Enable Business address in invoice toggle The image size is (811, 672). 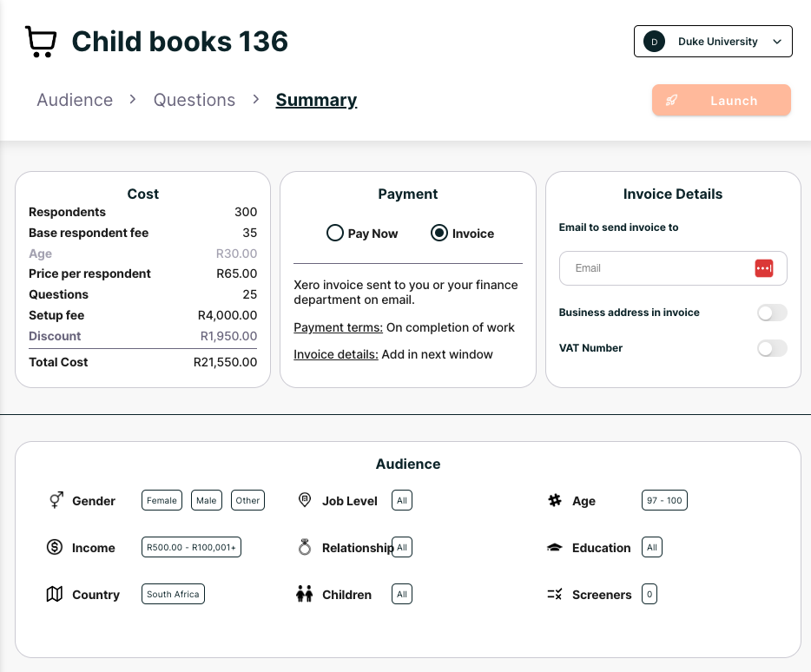tap(771, 313)
